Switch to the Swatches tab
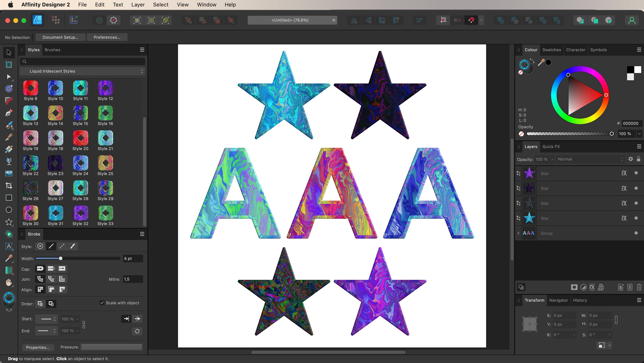The width and height of the screenshot is (644, 363). [551, 50]
